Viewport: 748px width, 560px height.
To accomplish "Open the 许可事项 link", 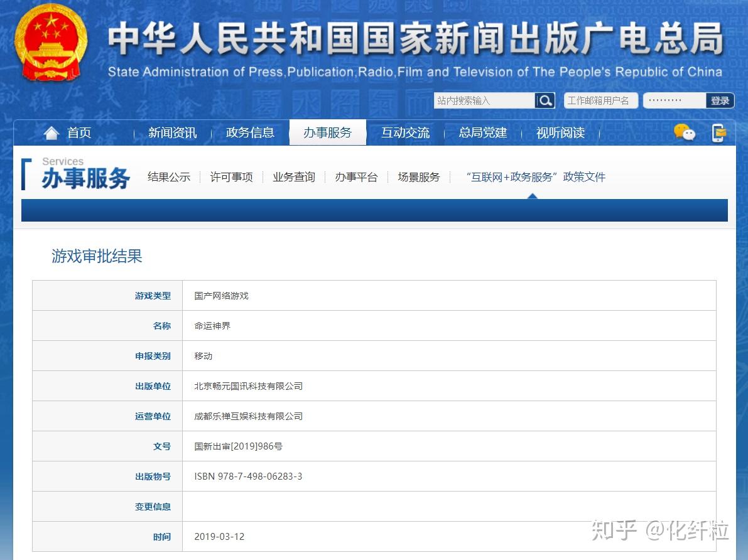I will pyautogui.click(x=231, y=177).
